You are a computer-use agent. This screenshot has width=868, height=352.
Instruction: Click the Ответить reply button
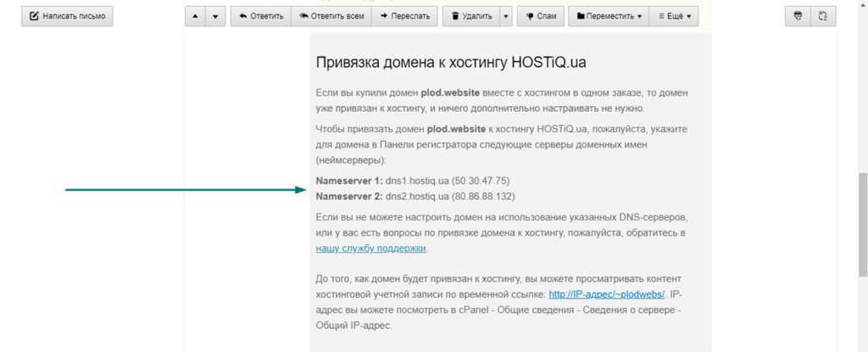pyautogui.click(x=261, y=16)
